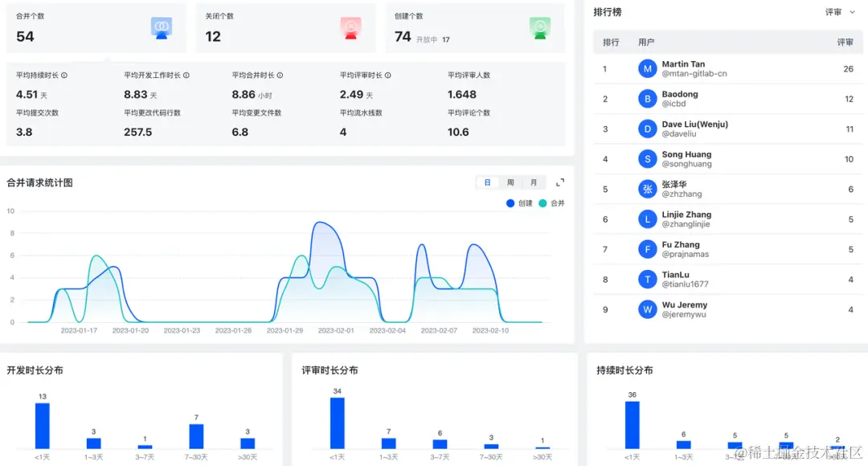Open Song Huang's user profile link
The image size is (868, 466).
[x=686, y=154]
